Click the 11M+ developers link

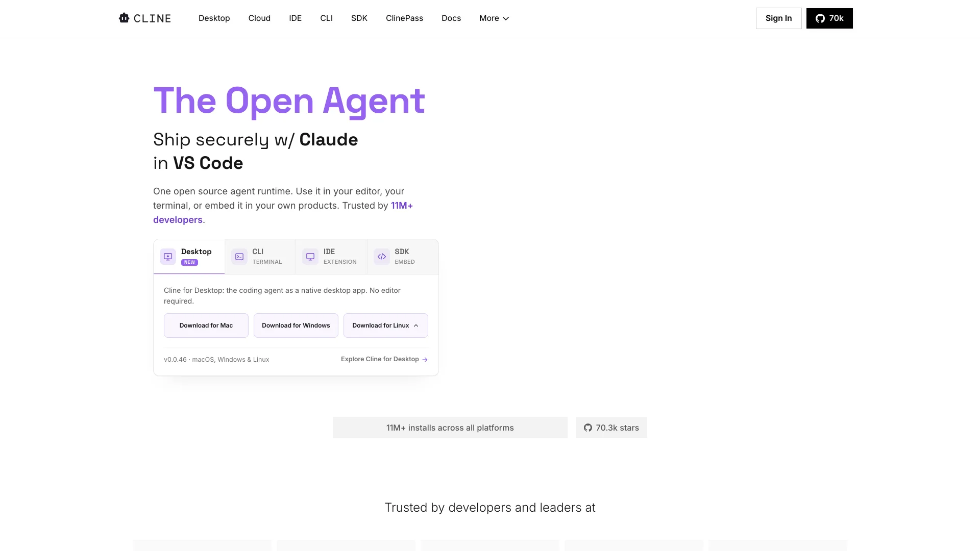click(x=283, y=213)
